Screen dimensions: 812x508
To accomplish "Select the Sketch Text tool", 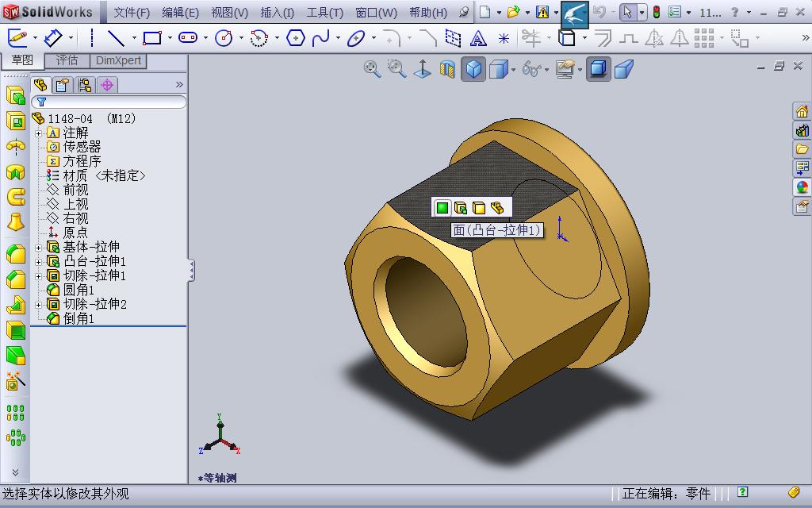I will [478, 38].
